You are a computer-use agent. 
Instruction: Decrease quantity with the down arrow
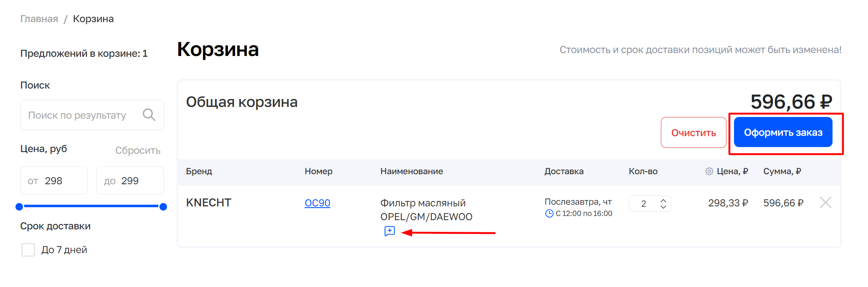point(663,206)
